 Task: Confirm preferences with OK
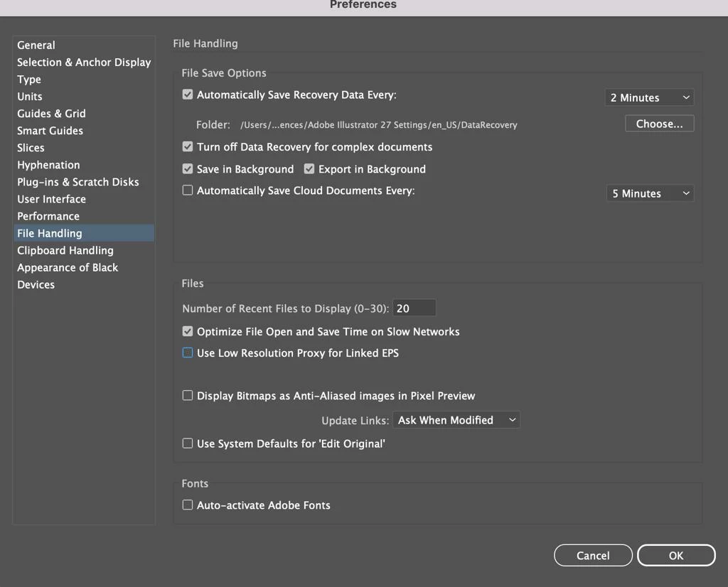click(x=676, y=556)
